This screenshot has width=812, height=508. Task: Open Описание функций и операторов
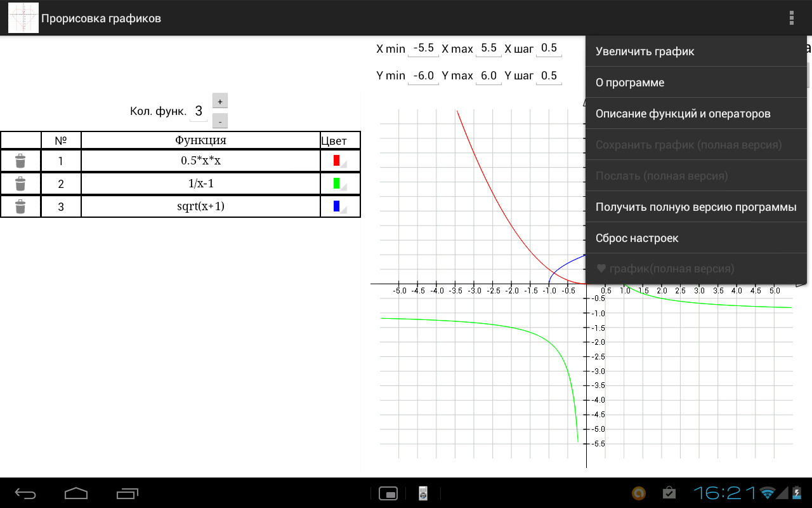pyautogui.click(x=696, y=114)
